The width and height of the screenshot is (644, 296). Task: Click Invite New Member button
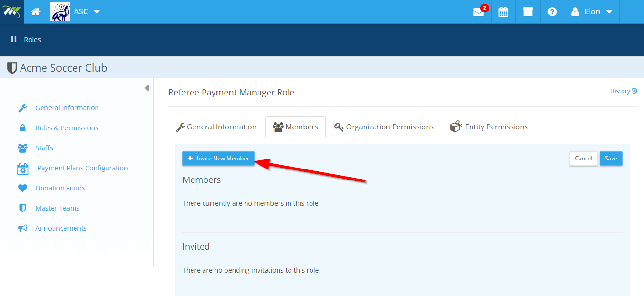[218, 159]
